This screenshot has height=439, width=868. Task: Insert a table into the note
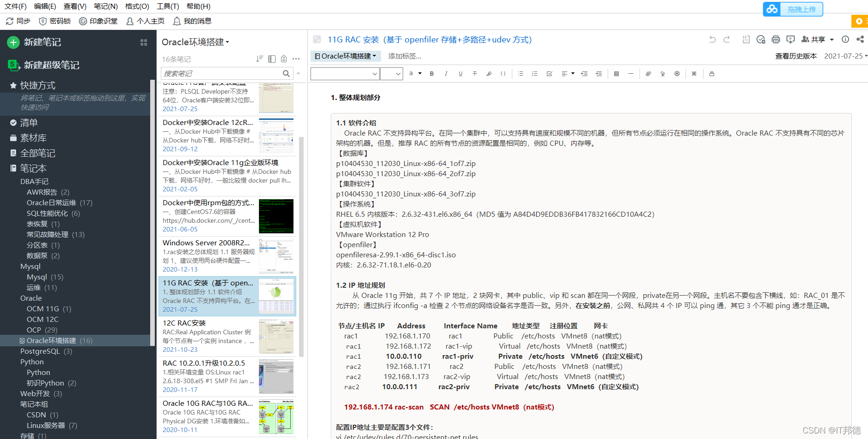pyautogui.click(x=616, y=74)
